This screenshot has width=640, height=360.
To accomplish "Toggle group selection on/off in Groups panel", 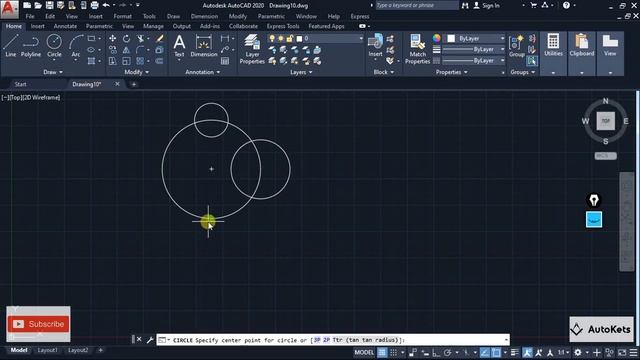I will (532, 61).
